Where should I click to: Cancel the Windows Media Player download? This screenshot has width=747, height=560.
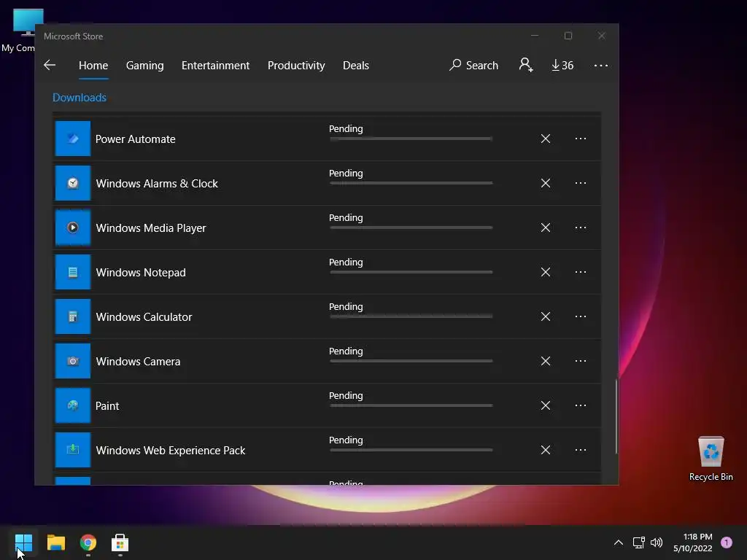tap(546, 227)
